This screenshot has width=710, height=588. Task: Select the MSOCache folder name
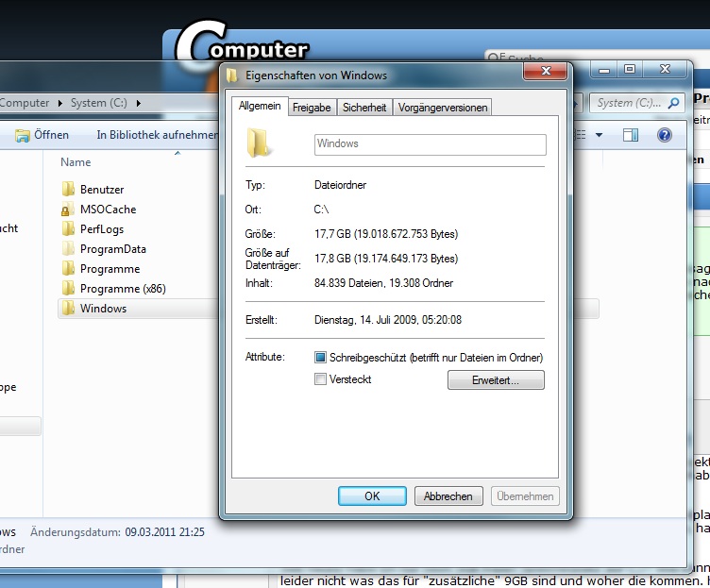click(x=108, y=210)
